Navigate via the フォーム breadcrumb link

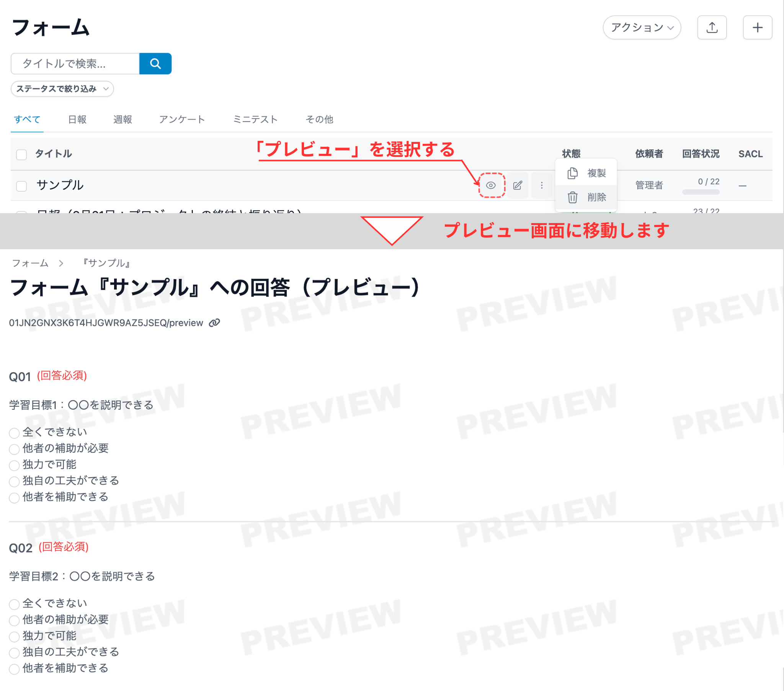pos(30,263)
